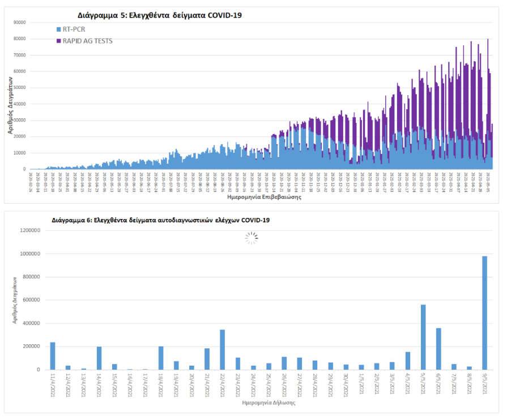This screenshot has width=507, height=420.
Task: Click the bar for 4/5/2021
Action: 407,361
